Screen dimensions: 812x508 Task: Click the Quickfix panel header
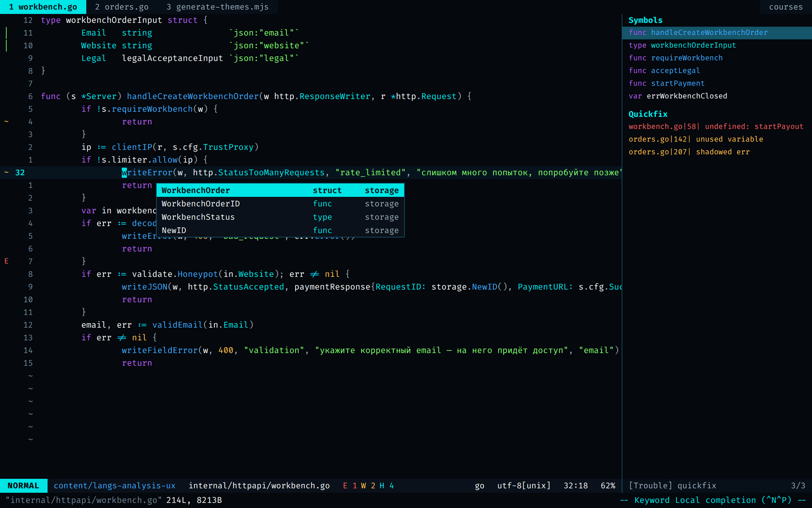648,114
